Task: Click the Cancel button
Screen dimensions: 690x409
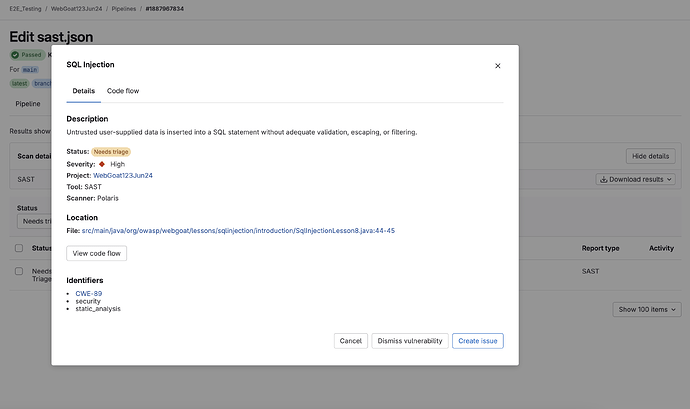Action: coord(351,341)
